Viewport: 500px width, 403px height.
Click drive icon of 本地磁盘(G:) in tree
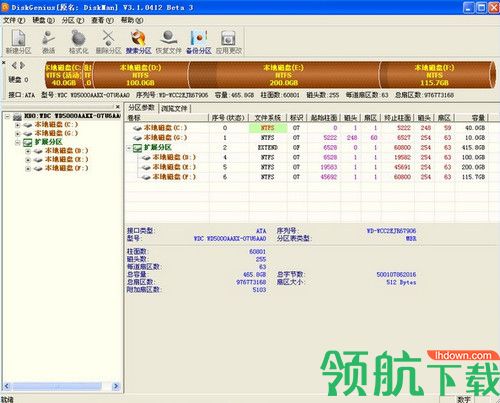28,133
